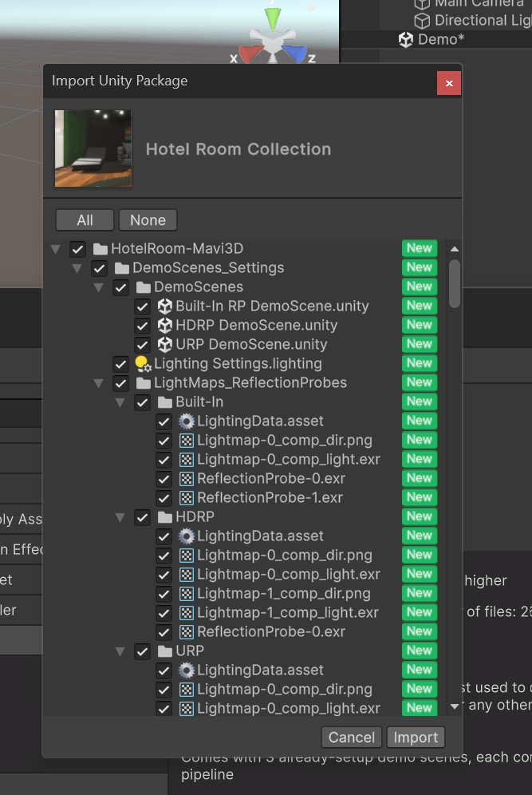Click the LightMaps_ReflectionProbes folder icon
This screenshot has height=795, width=532.
144,383
